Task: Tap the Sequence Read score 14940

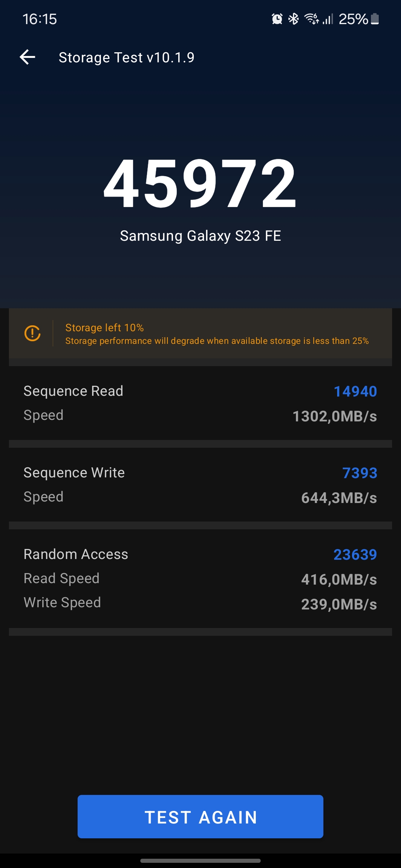Action: [x=355, y=391]
